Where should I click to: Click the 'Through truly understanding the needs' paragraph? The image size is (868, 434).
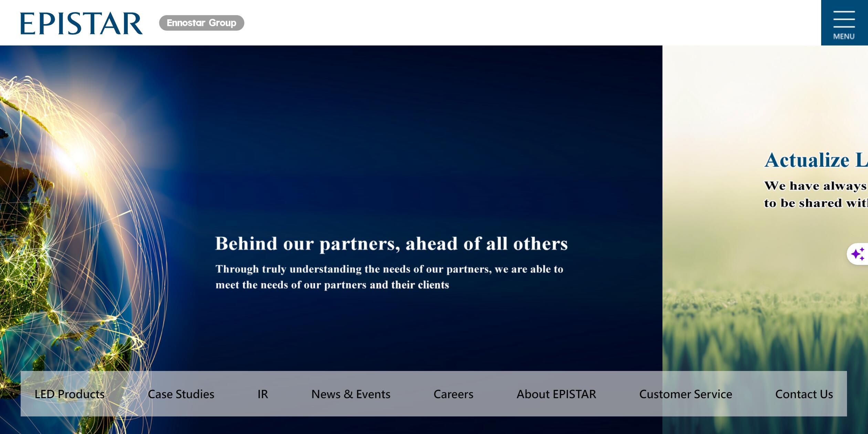click(389, 277)
